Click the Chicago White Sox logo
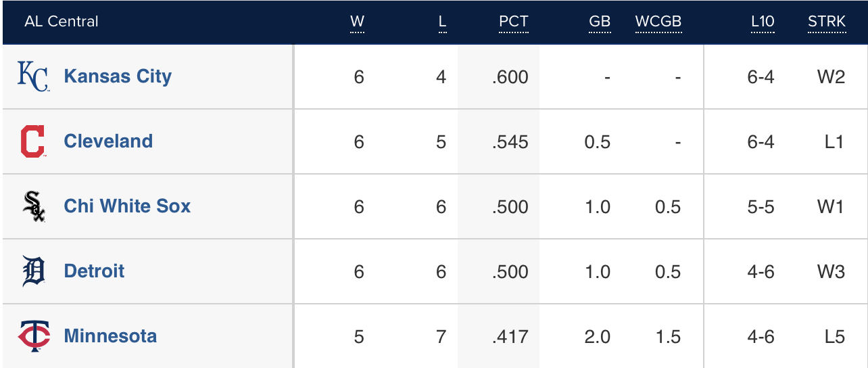Viewport: 868px width, 368px height. [x=33, y=206]
